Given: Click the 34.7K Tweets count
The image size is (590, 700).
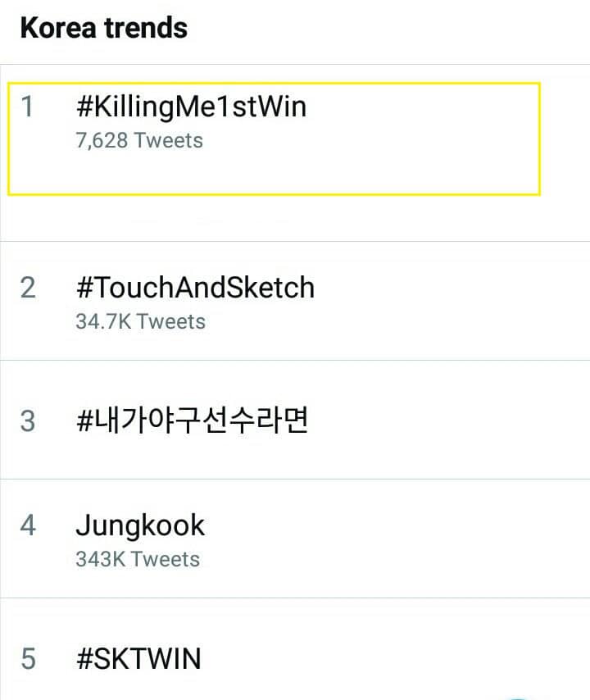Looking at the screenshot, I should coord(140,321).
